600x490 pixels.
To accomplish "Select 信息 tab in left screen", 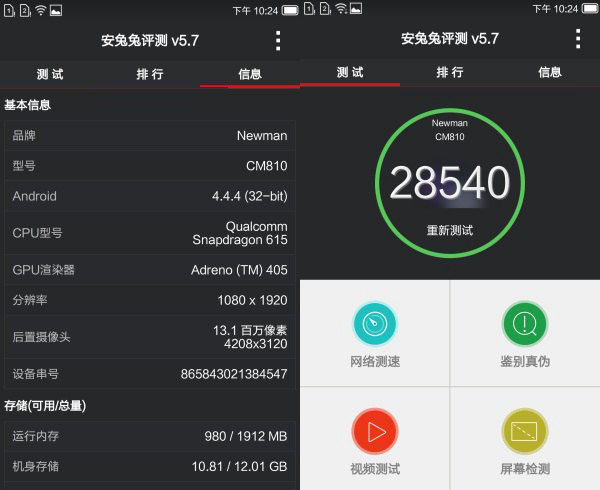I will tap(250, 74).
